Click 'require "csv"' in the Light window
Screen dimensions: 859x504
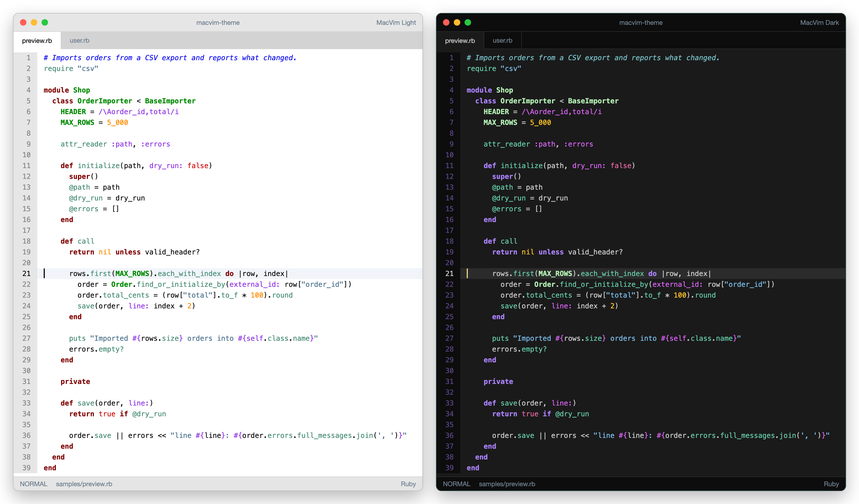pos(71,69)
